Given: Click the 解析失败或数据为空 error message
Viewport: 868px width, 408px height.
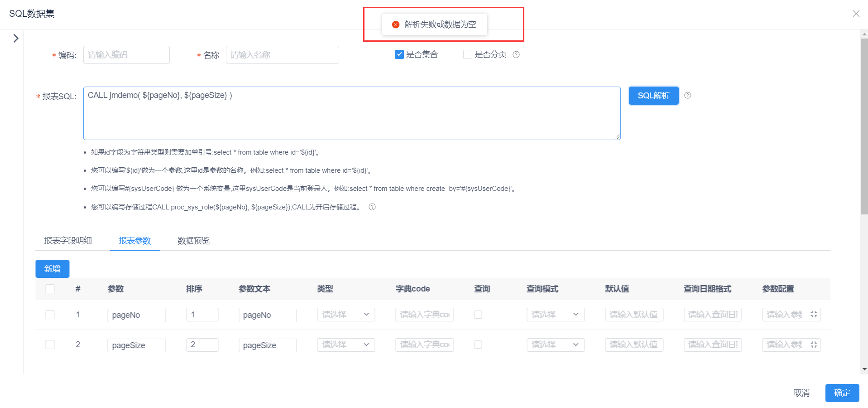Looking at the screenshot, I should 440,24.
